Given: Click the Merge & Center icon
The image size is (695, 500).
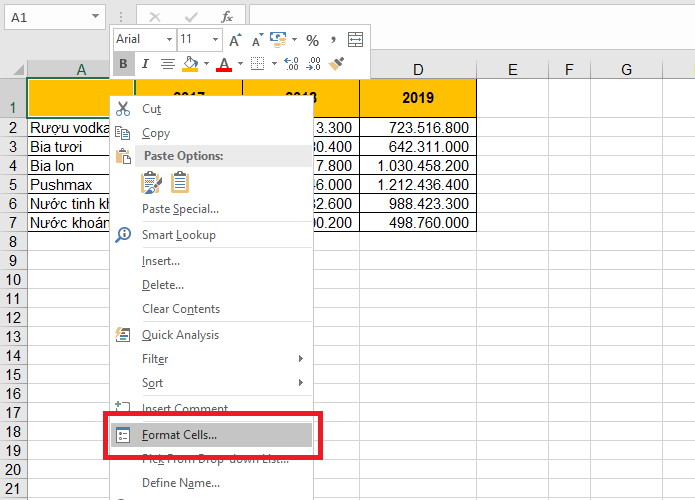Looking at the screenshot, I should 355,40.
